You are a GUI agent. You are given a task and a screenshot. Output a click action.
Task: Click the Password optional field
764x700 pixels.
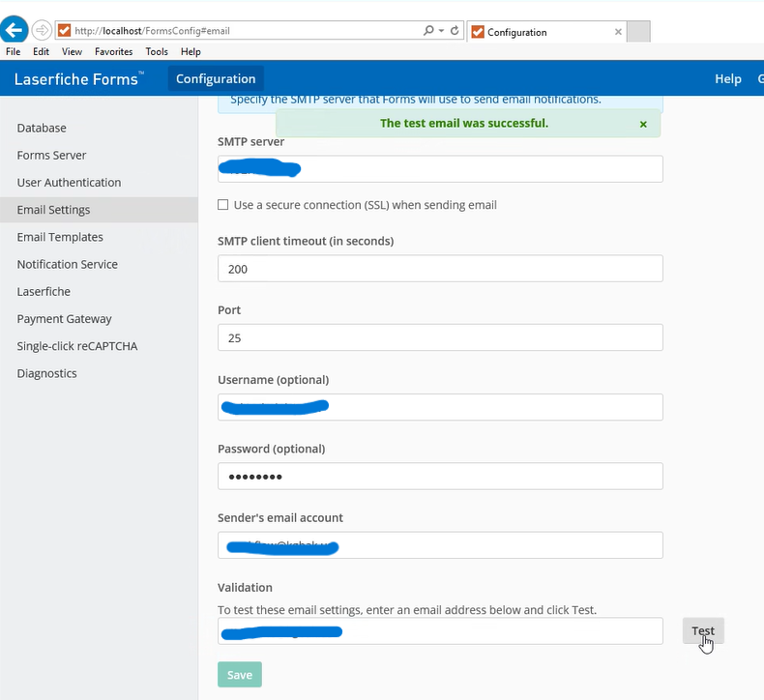440,477
